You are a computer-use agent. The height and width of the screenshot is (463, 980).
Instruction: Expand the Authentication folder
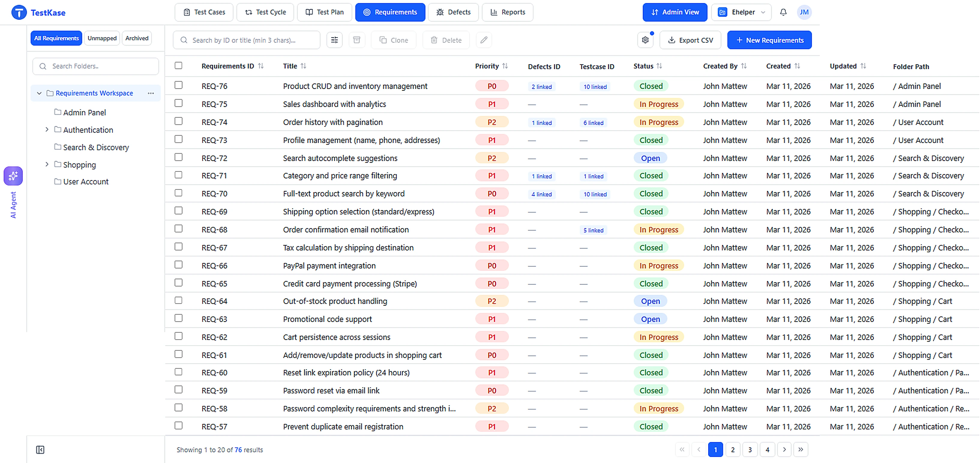coord(47,129)
